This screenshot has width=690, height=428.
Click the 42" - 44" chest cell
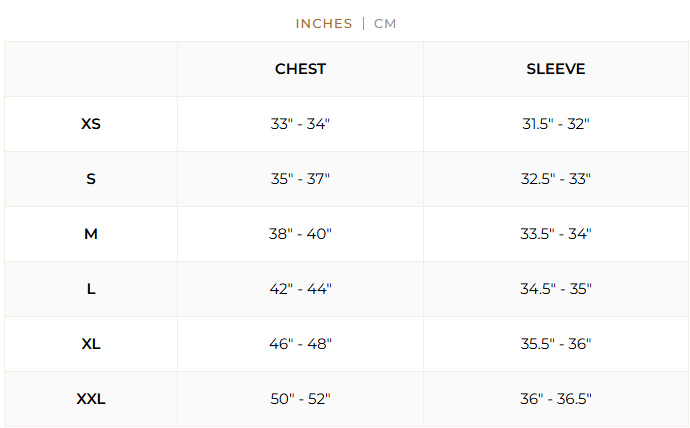point(300,289)
